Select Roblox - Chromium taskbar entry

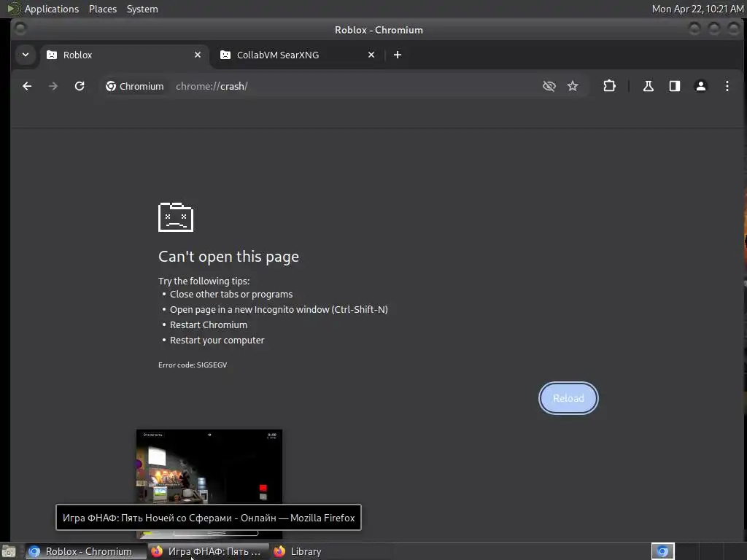pos(85,551)
